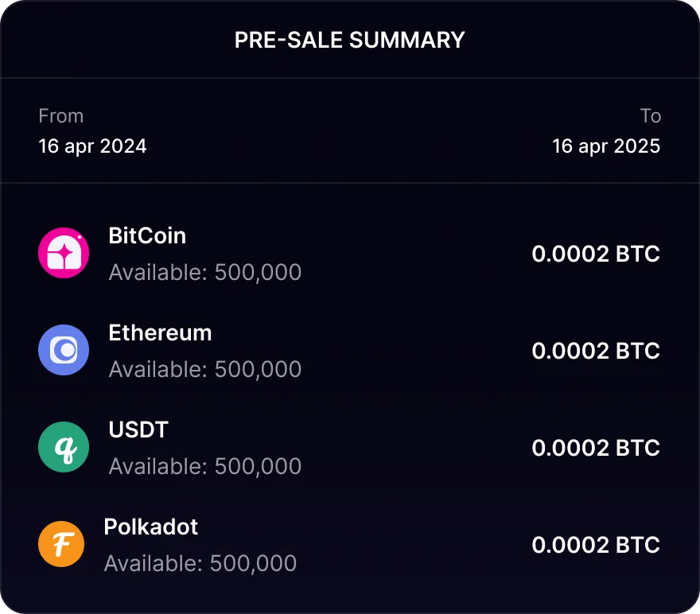Click Available: 500,000 under Ethereum

204,369
